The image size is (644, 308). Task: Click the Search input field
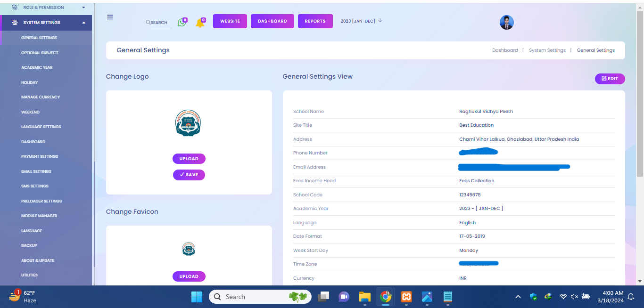tap(159, 23)
